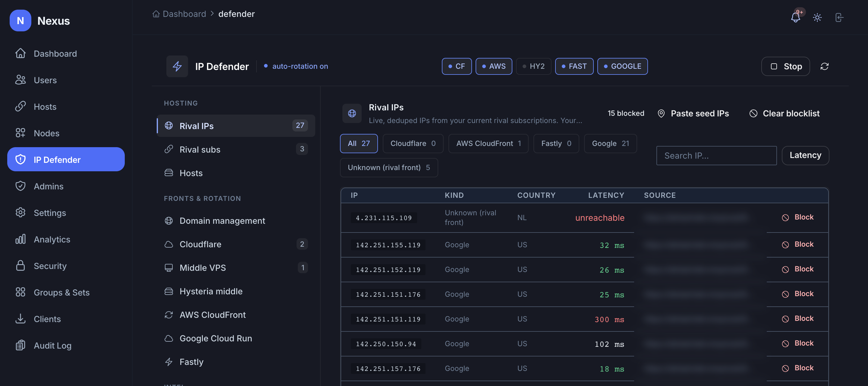The width and height of the screenshot is (868, 386).
Task: Click the IP Defender lightning bolt icon
Action: (177, 66)
